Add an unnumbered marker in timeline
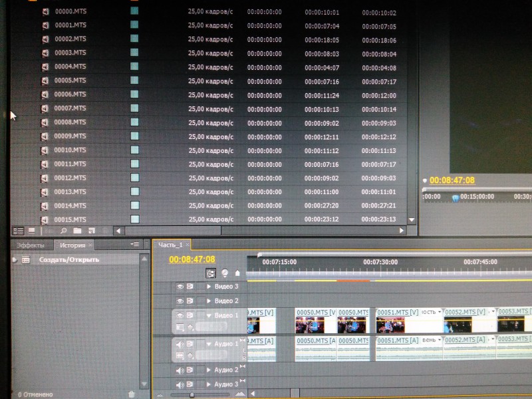Screen dimensions: 532x399 [x=237, y=273]
